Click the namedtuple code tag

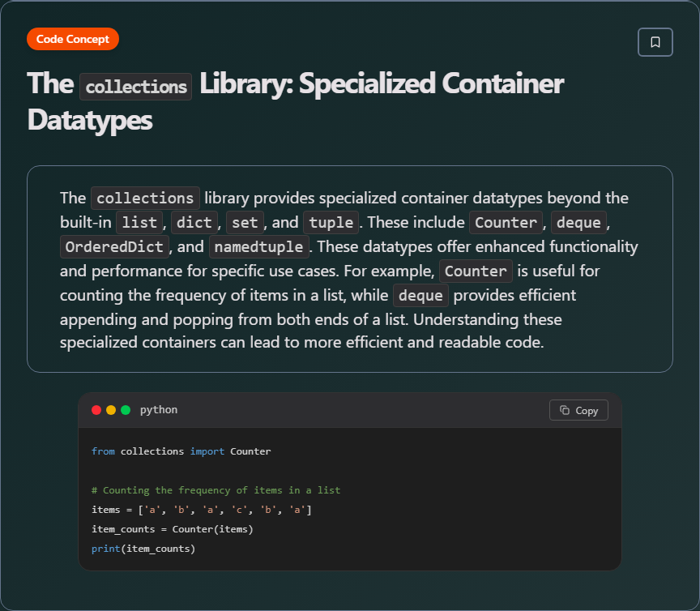[258, 246]
